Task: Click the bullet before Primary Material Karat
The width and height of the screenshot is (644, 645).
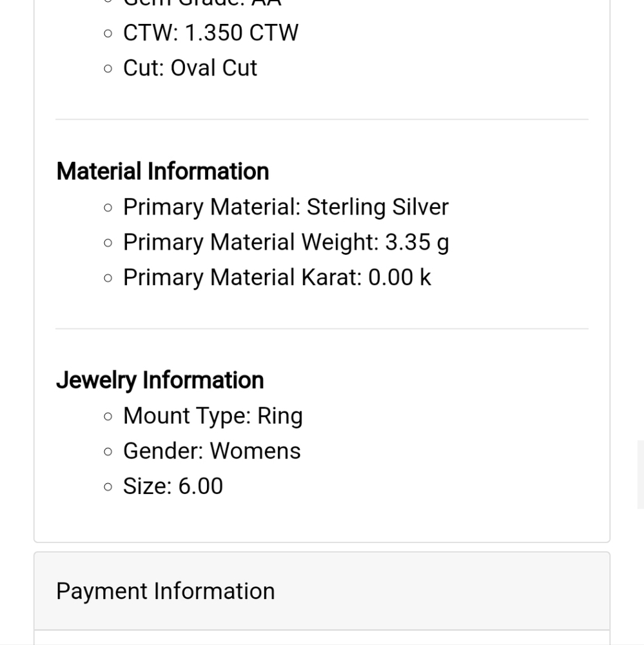Action: (108, 278)
